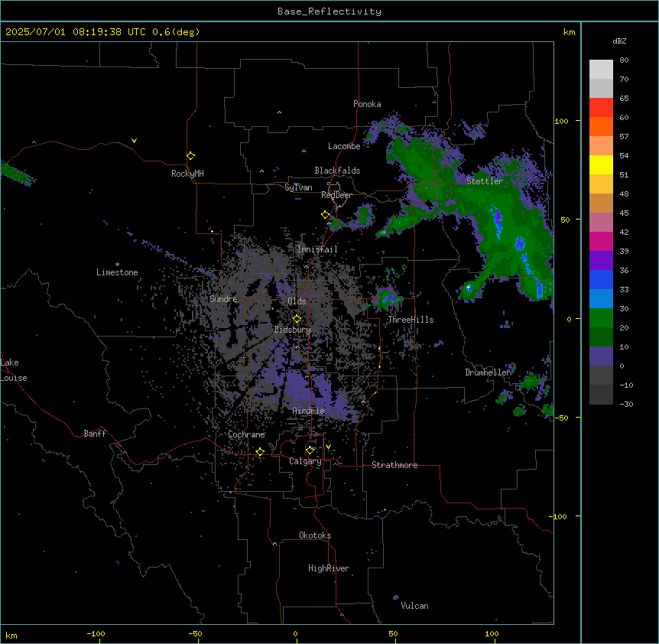Click the Airdrie city label
Viewport: 659px width, 644px height.
(x=309, y=411)
